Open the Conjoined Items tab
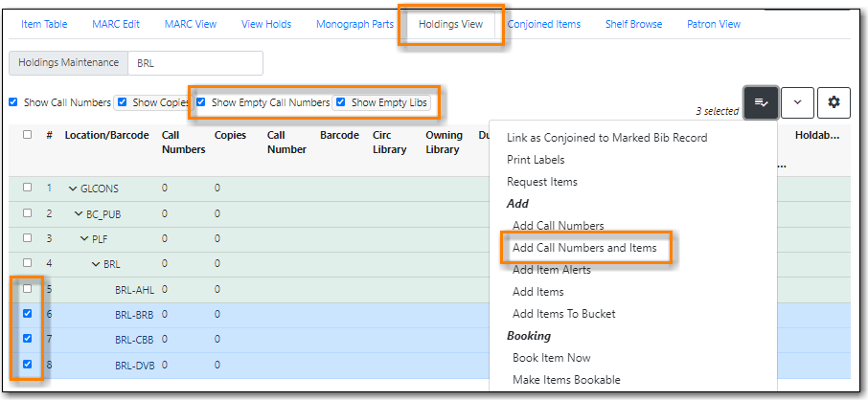 (x=544, y=24)
